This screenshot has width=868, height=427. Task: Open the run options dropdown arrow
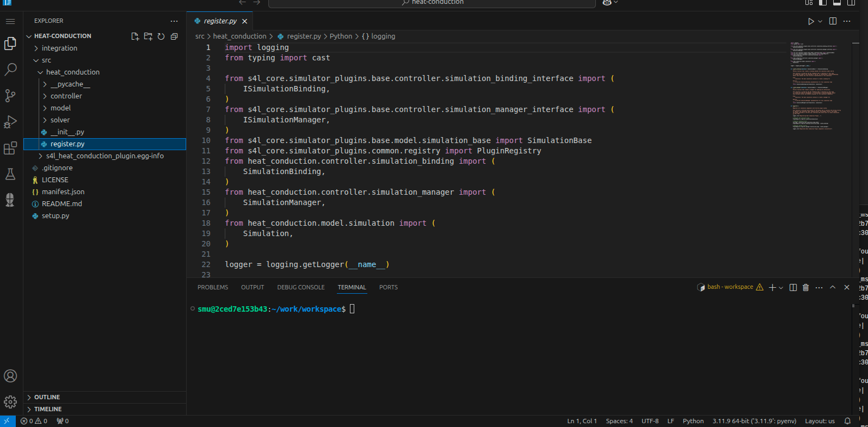820,21
